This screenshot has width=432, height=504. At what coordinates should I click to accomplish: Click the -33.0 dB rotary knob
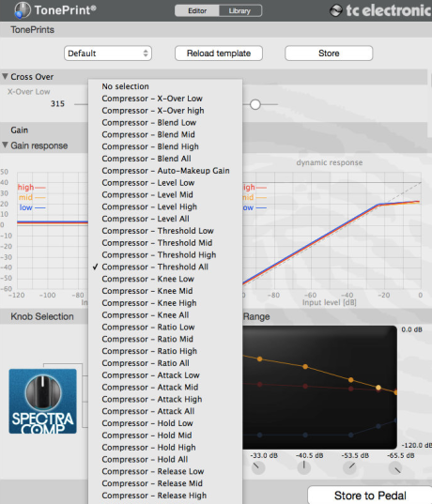tap(257, 467)
